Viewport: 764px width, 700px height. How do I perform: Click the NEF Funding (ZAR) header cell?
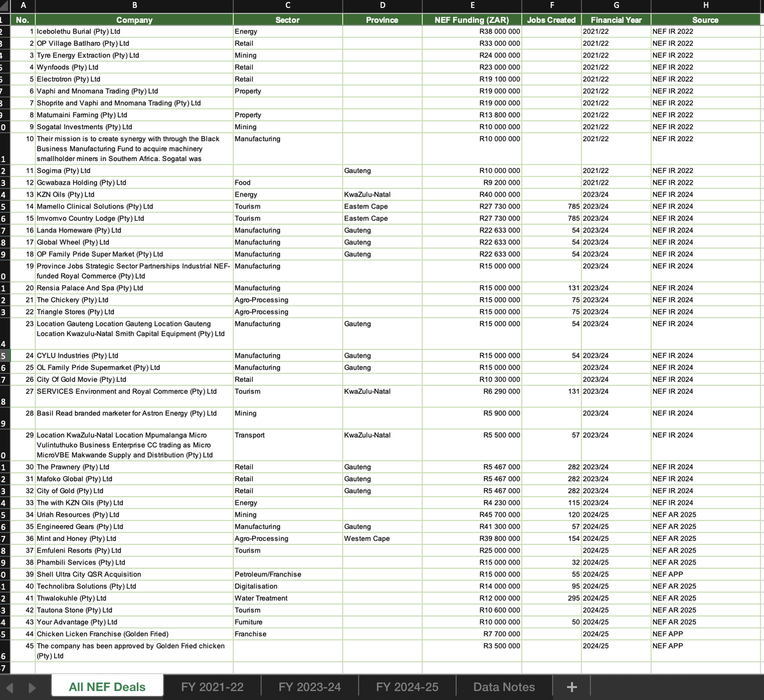click(x=472, y=20)
